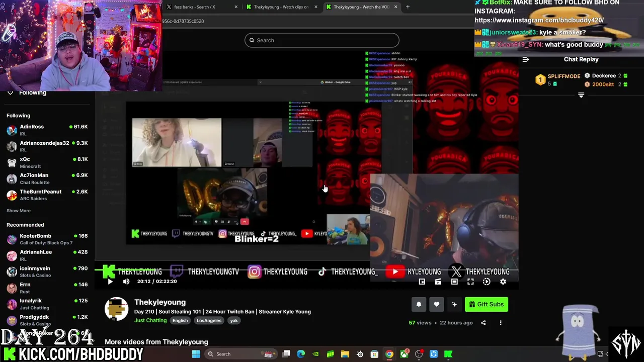Open the three-dot more options menu

[x=501, y=323]
